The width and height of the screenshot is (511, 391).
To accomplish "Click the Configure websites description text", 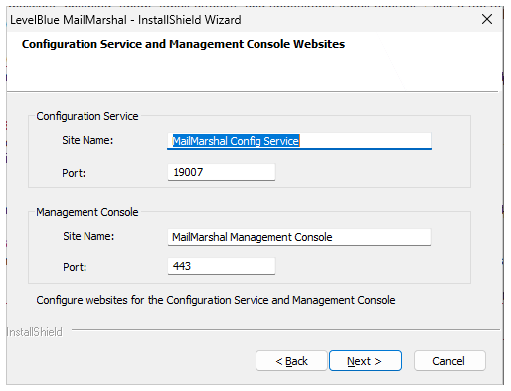I will point(216,300).
